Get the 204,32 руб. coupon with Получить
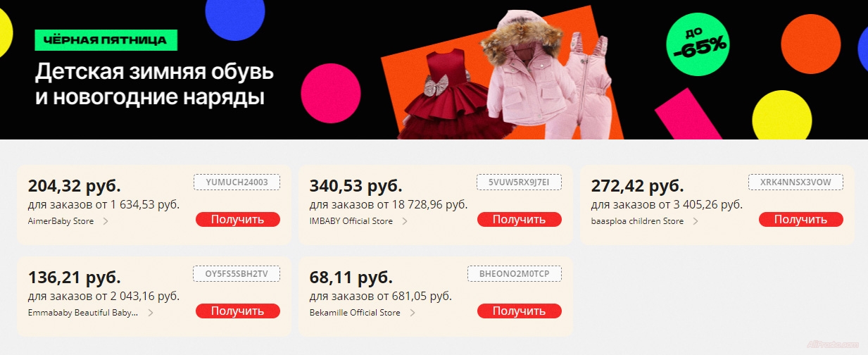868x355 pixels. pos(238,219)
